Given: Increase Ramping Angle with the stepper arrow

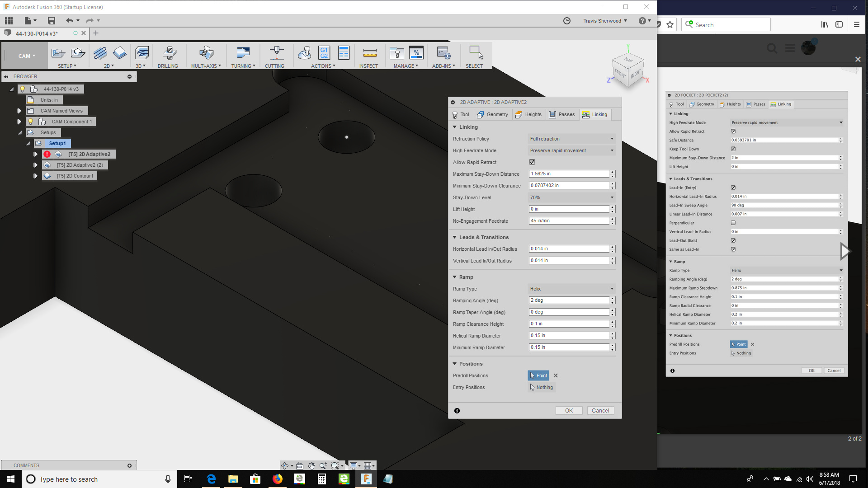Looking at the screenshot, I should (x=613, y=299).
